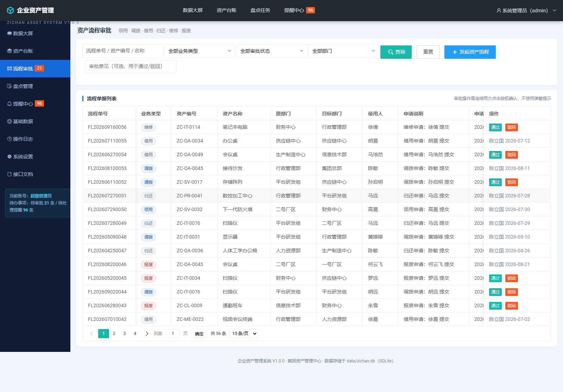This screenshot has height=392, width=563.
Task: Go to the next page arrow in pagination
Action: pyautogui.click(x=147, y=334)
